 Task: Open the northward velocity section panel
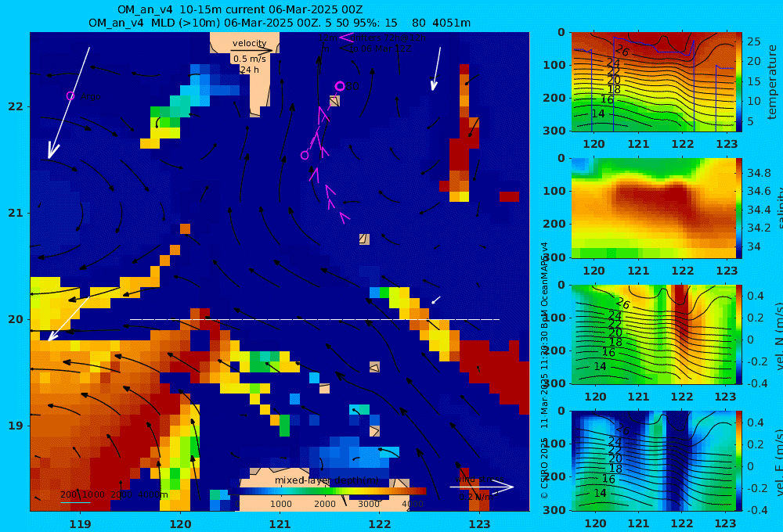(654, 334)
